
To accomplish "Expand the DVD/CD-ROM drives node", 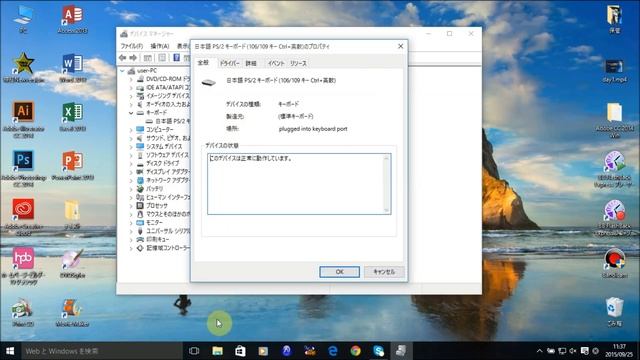I will coord(131,79).
